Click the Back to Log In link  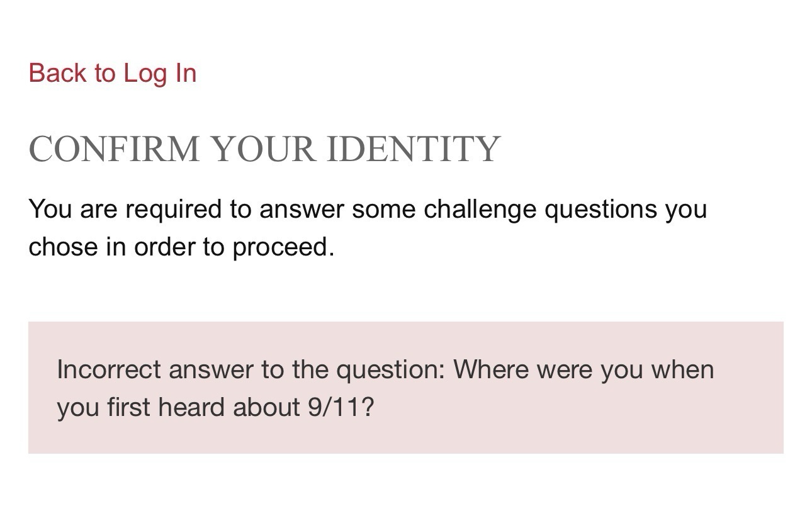pos(113,73)
